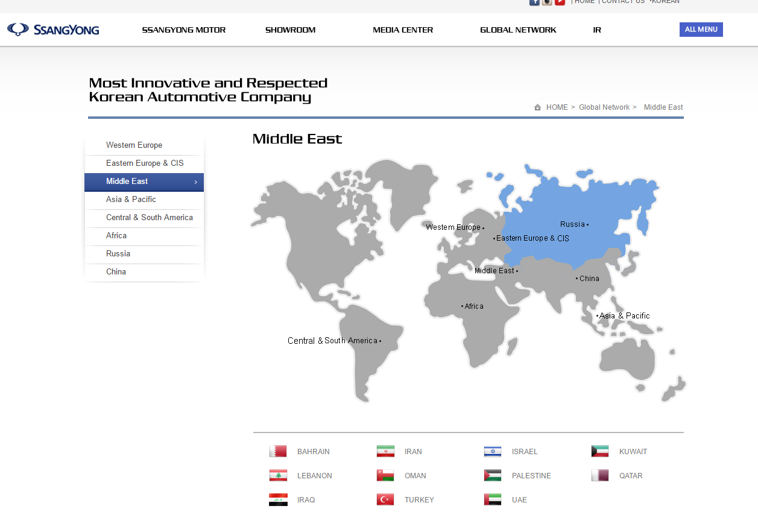Select Russia in sidebar
The image size is (758, 532).
pyautogui.click(x=144, y=254)
